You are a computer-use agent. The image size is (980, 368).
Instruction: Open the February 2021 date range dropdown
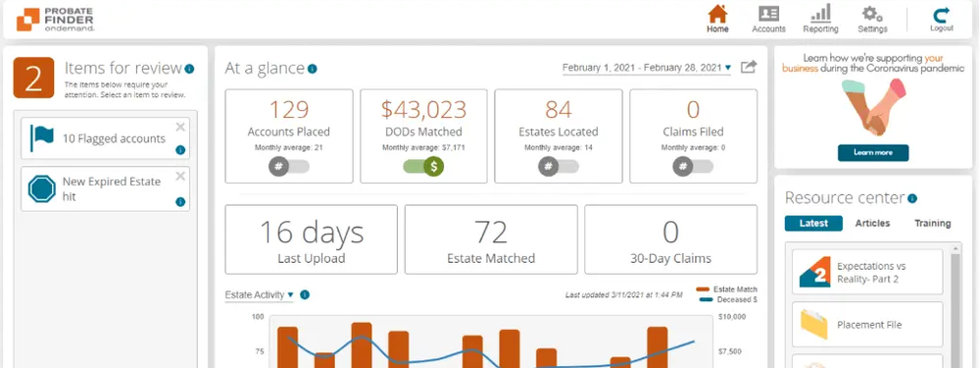pyautogui.click(x=646, y=68)
